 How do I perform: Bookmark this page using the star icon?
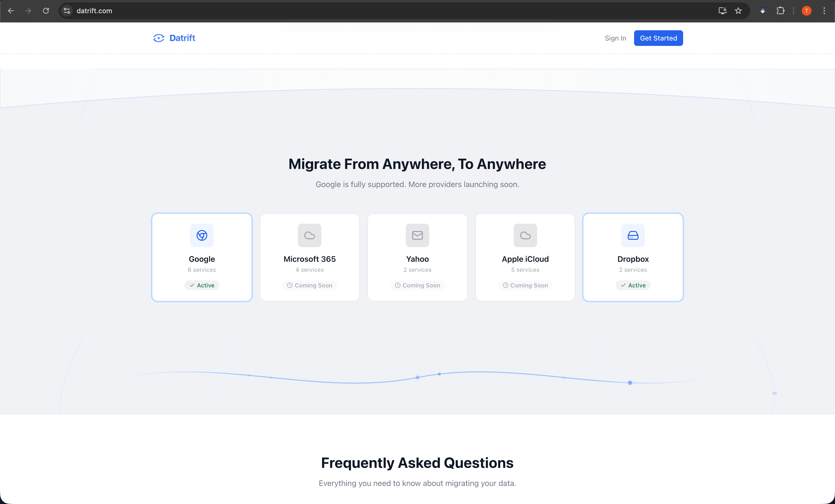(738, 10)
